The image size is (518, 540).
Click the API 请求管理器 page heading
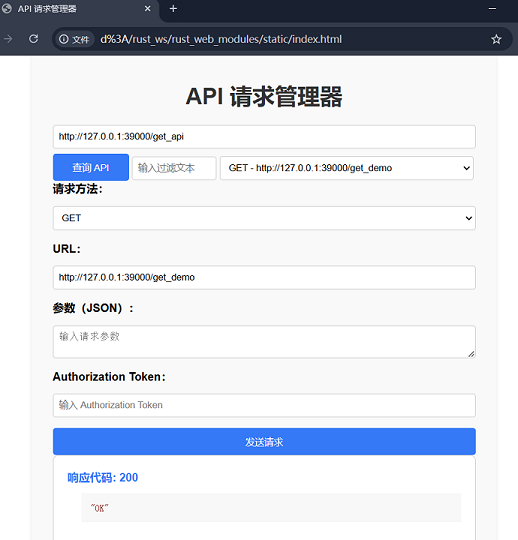click(x=264, y=97)
